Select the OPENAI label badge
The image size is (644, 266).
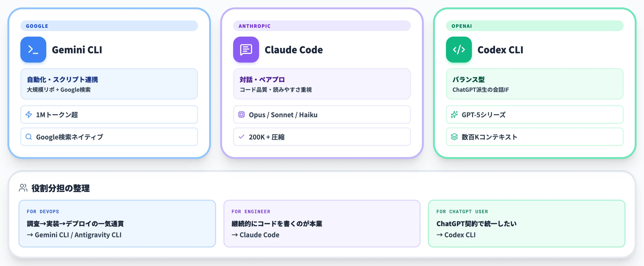535,26
